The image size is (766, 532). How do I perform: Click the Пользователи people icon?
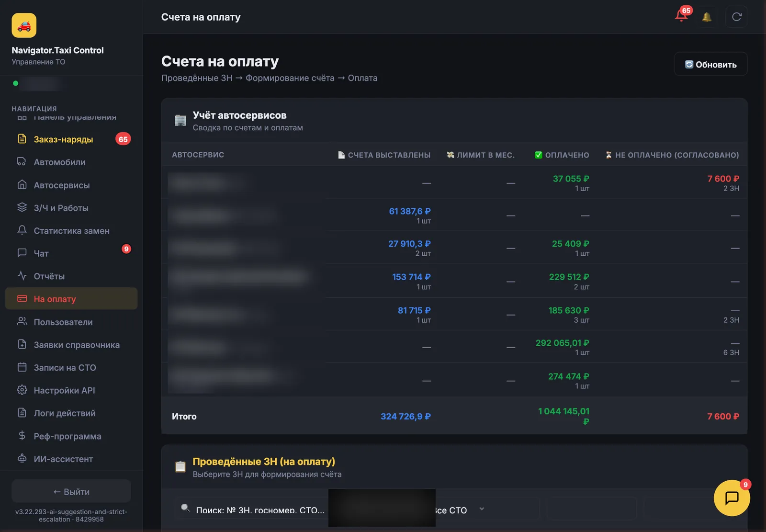pyautogui.click(x=22, y=322)
